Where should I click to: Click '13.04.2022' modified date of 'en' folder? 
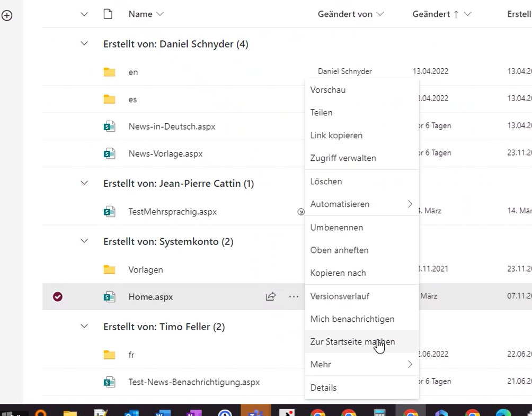click(430, 71)
